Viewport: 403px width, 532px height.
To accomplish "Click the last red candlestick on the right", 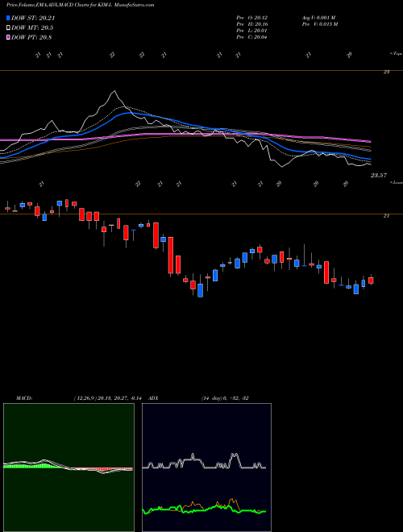I will pos(371,281).
